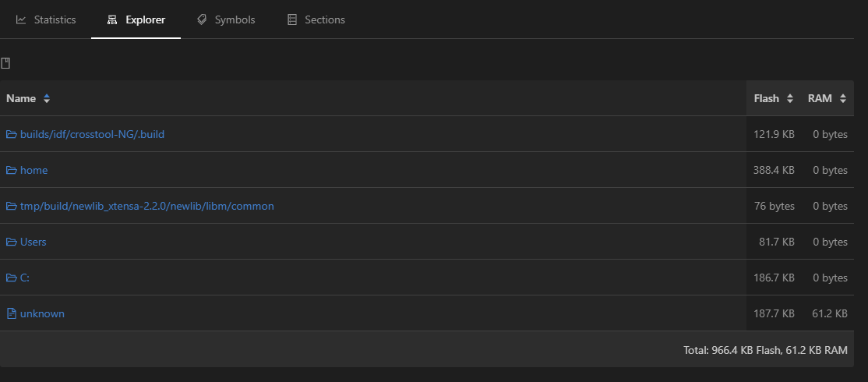
Task: Open the Sections tab
Action: click(316, 20)
